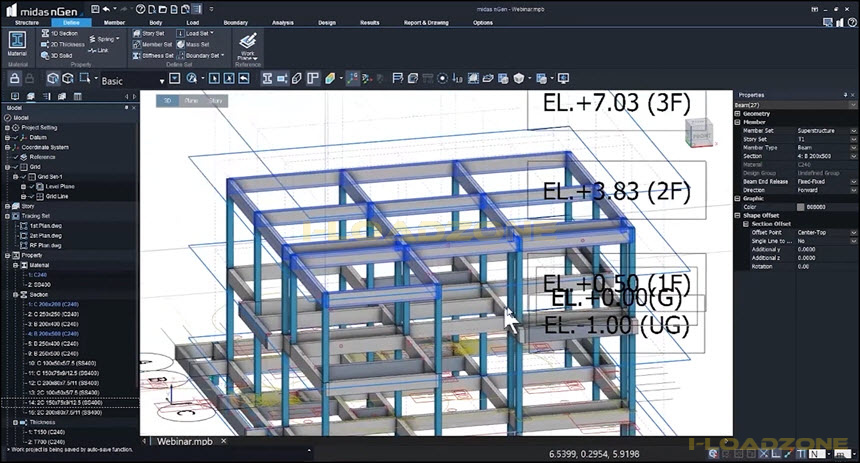The image size is (860, 463).
Task: Open the Structure ribbon tab
Action: coord(27,22)
